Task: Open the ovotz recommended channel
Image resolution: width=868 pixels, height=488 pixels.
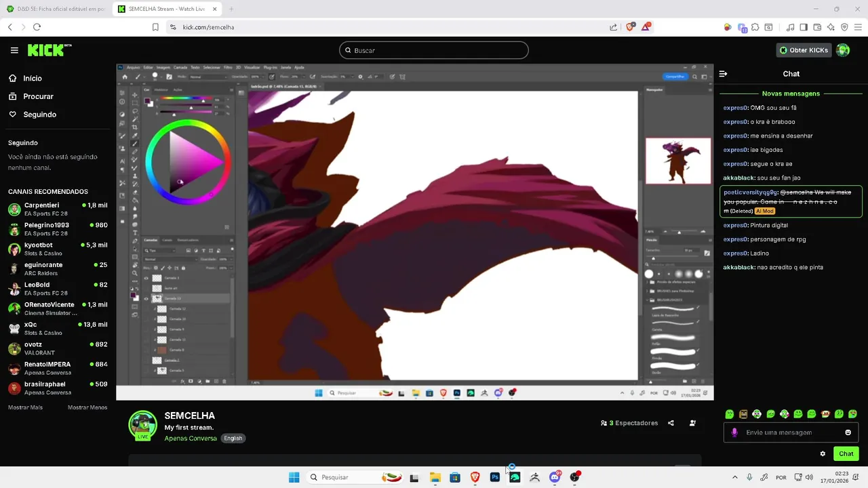Action: [x=58, y=348]
